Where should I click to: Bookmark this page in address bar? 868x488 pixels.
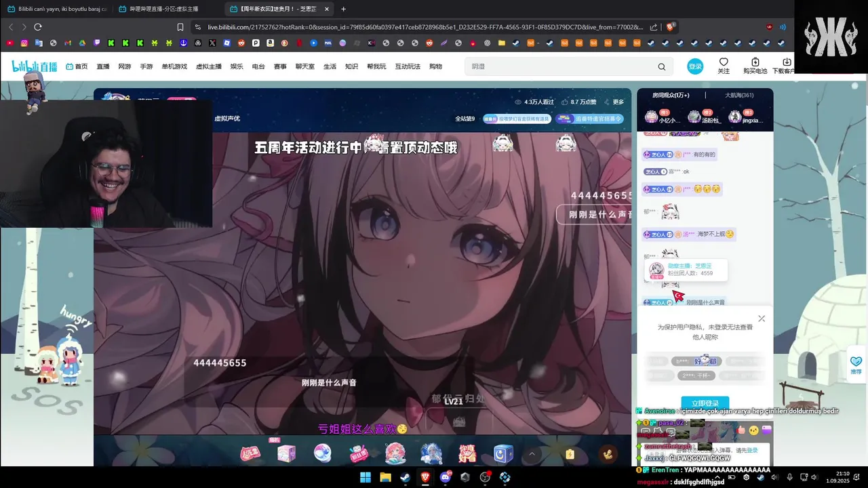click(x=180, y=27)
